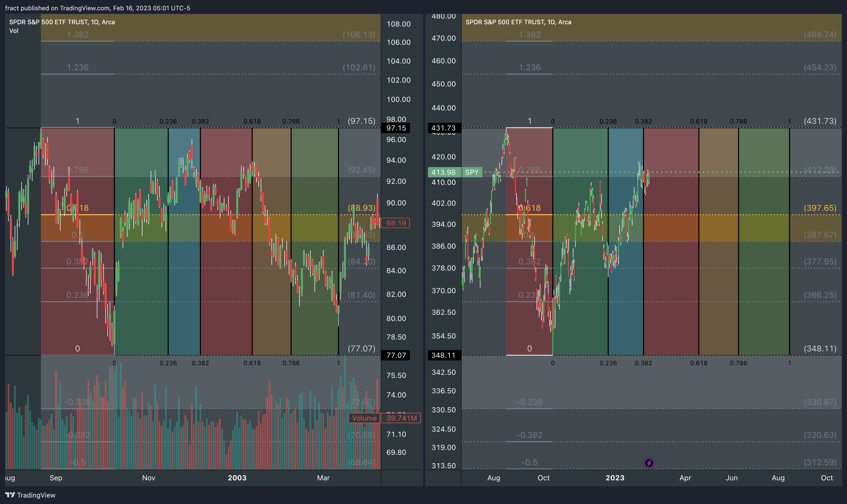Click the Nov label on the time axis
This screenshot has height=504, width=847.
(x=149, y=478)
